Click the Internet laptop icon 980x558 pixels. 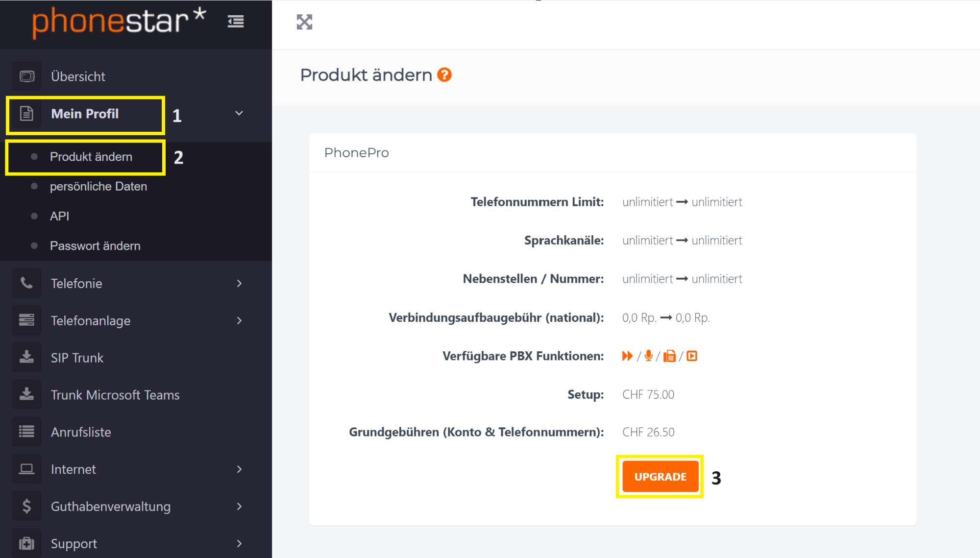[x=26, y=469]
